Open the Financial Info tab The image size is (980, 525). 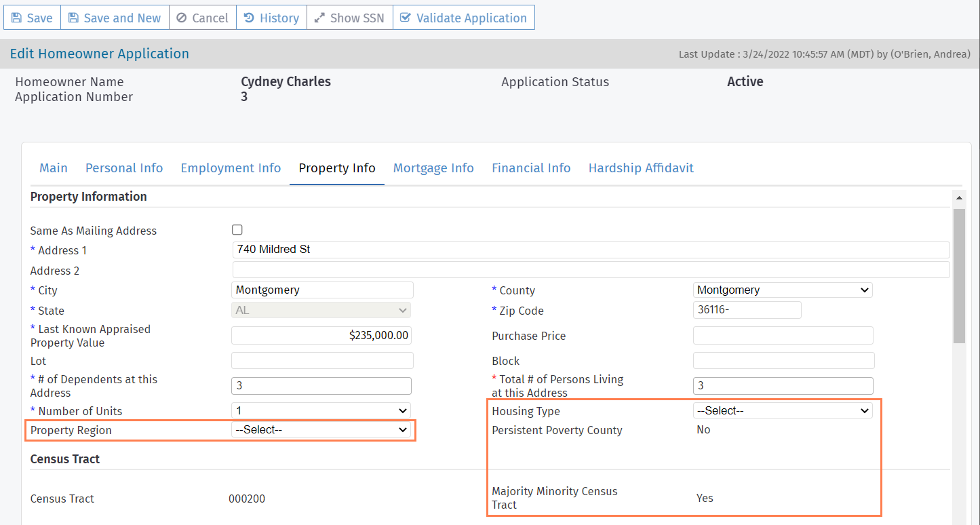531,168
